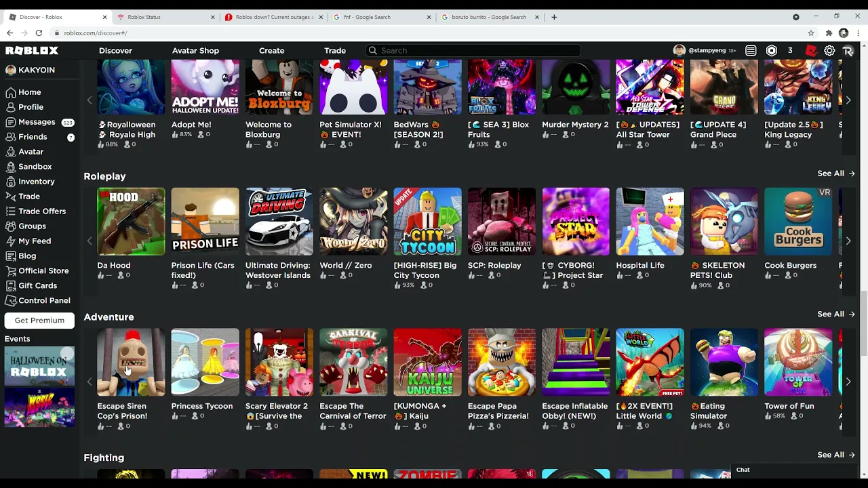
Task: Show previous games in the Adventure row
Action: click(x=89, y=382)
